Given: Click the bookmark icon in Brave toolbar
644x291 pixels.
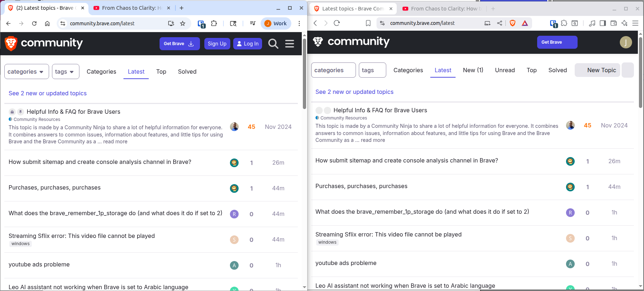Looking at the screenshot, I should tap(368, 23).
